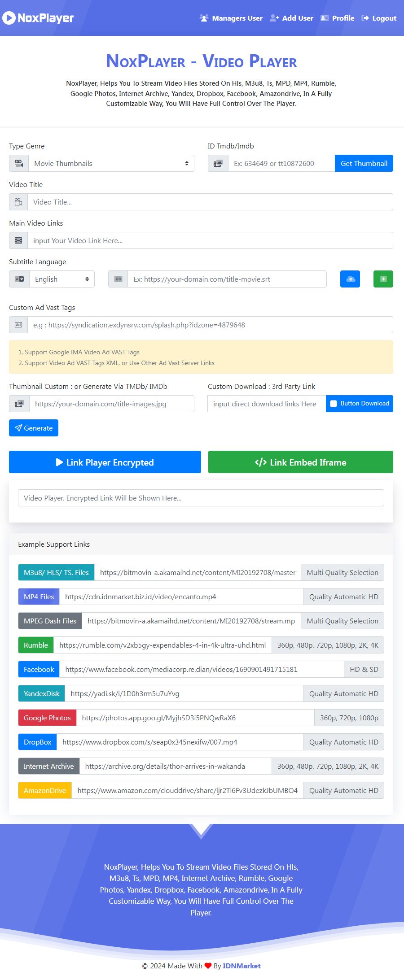Click the CC icon beside subtitle URL field
Screen dimensions: 404x980
tap(118, 279)
